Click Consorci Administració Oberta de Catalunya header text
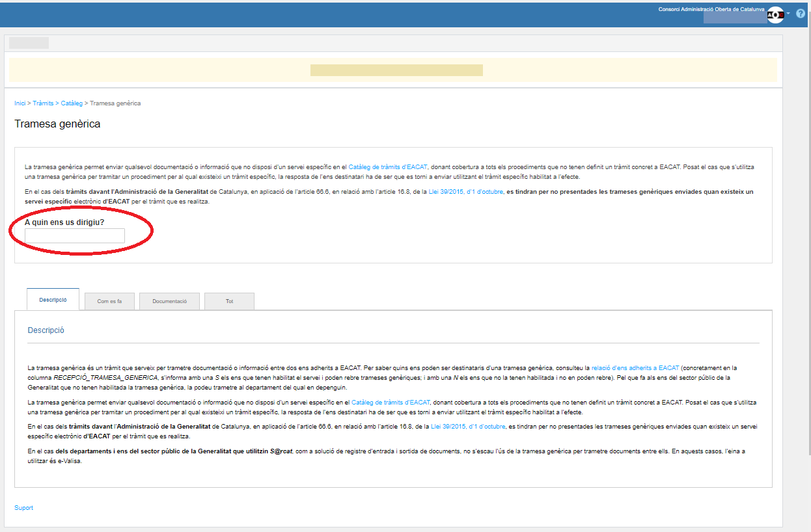 pos(711,9)
